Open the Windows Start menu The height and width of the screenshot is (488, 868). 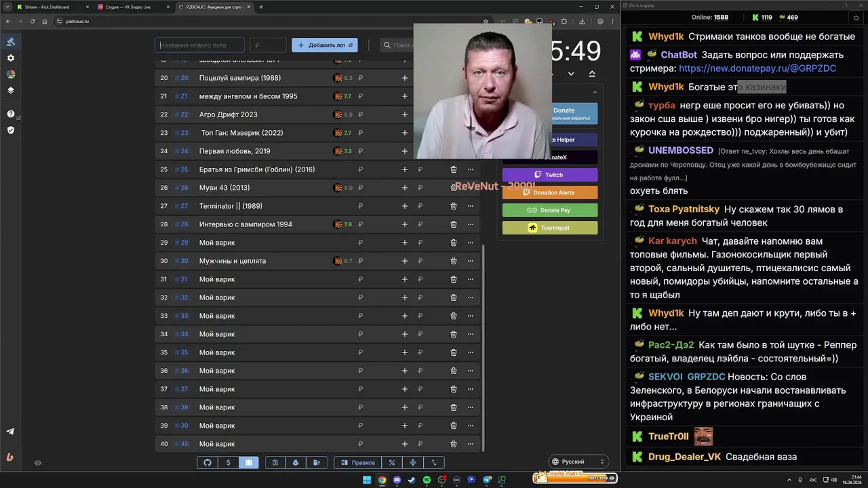(x=367, y=480)
